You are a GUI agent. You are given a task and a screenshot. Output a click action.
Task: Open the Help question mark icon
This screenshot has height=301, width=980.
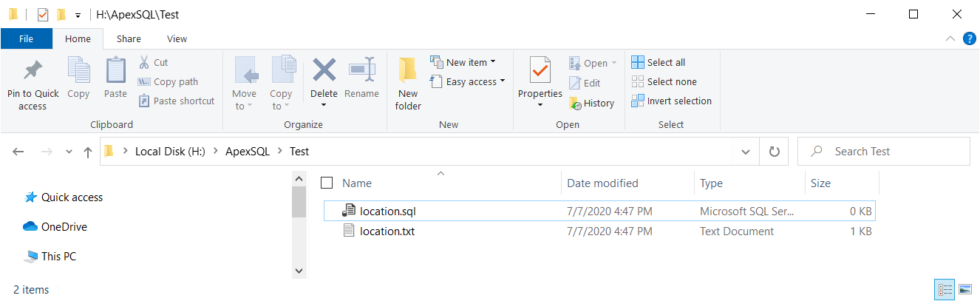click(970, 39)
